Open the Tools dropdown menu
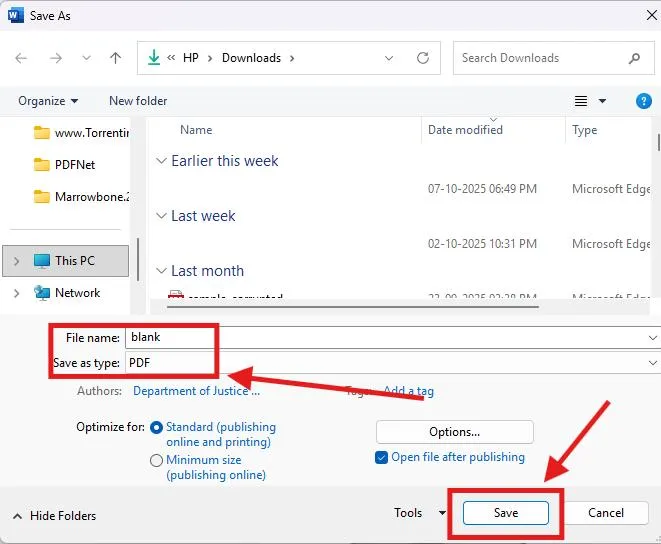Screen dimensions: 661x544 pyautogui.click(x=419, y=513)
